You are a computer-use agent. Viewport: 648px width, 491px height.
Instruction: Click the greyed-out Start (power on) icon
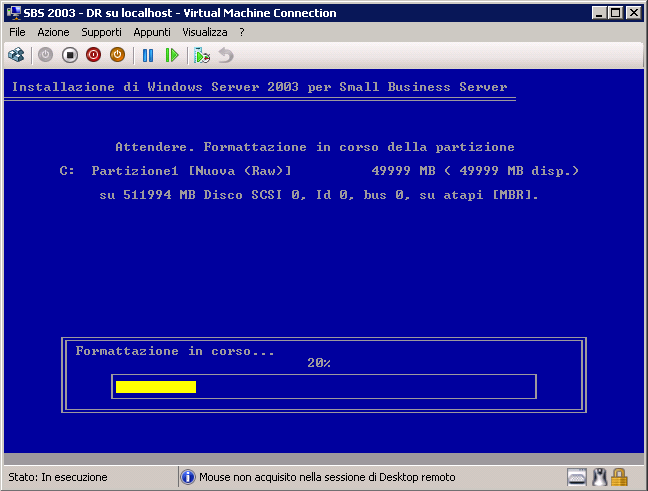[x=45, y=55]
